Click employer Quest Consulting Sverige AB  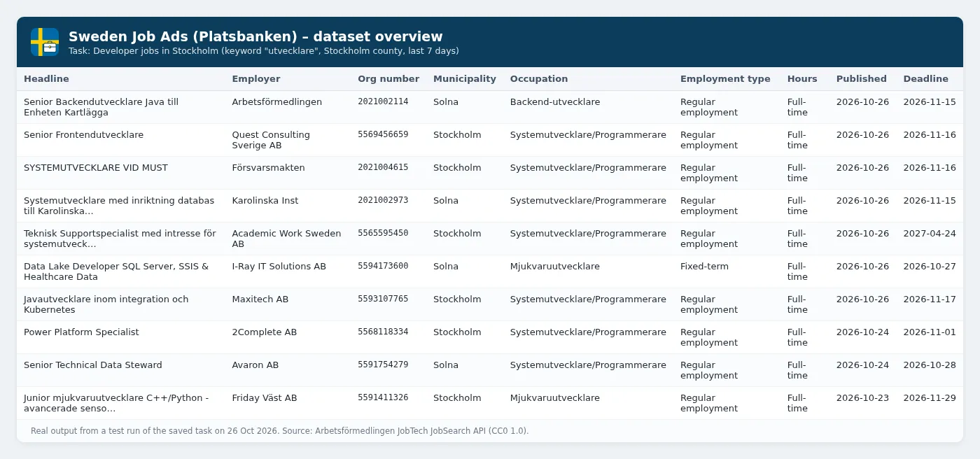[x=271, y=140]
